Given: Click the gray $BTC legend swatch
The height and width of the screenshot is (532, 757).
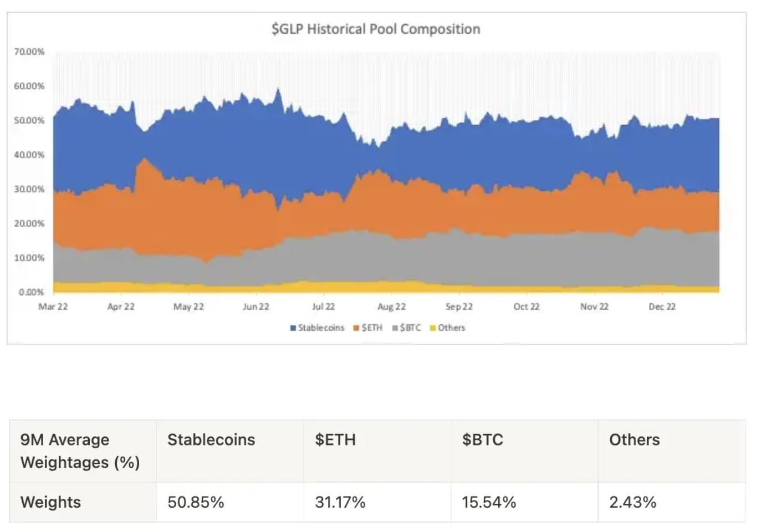Looking at the screenshot, I should [395, 328].
